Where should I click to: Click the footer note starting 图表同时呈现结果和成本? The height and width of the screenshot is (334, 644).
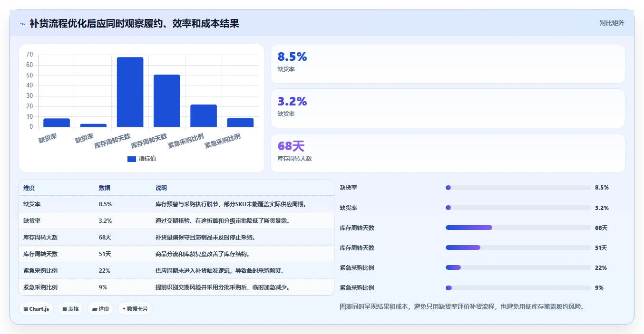click(x=462, y=307)
